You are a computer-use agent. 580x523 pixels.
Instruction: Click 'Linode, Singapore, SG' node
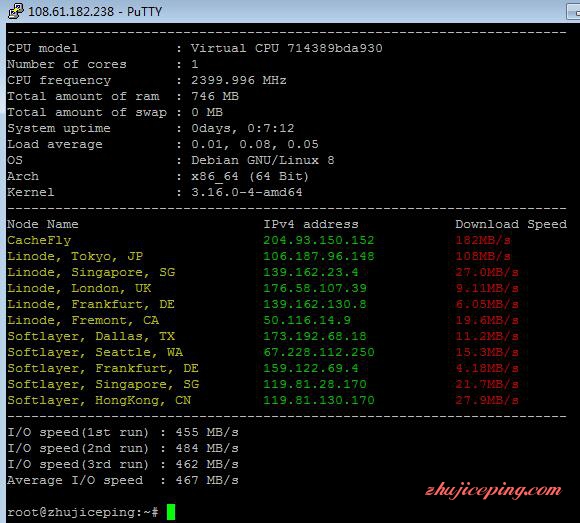point(91,272)
